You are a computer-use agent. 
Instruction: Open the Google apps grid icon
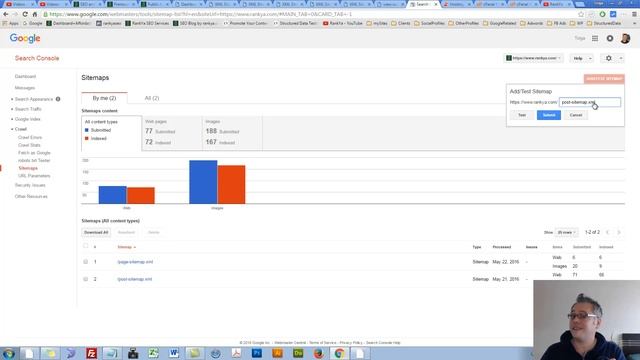pos(595,38)
